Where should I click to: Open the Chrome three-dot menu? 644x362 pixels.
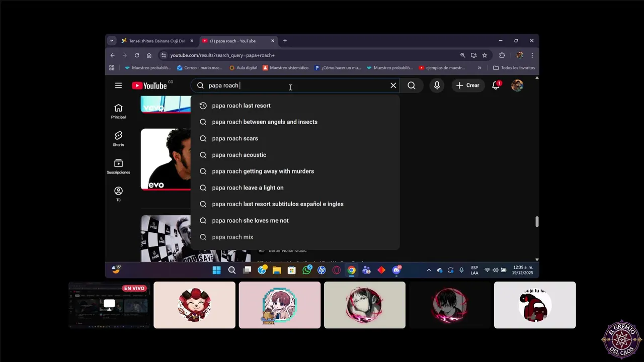tap(532, 55)
